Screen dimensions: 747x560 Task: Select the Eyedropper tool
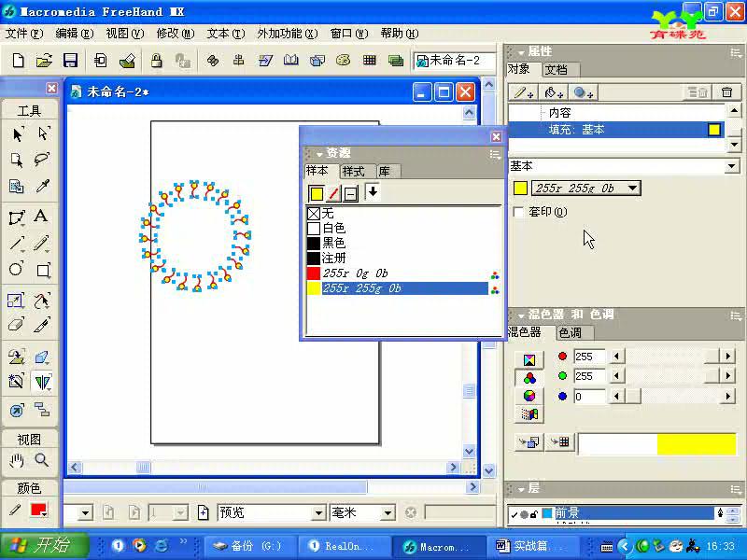coord(42,186)
